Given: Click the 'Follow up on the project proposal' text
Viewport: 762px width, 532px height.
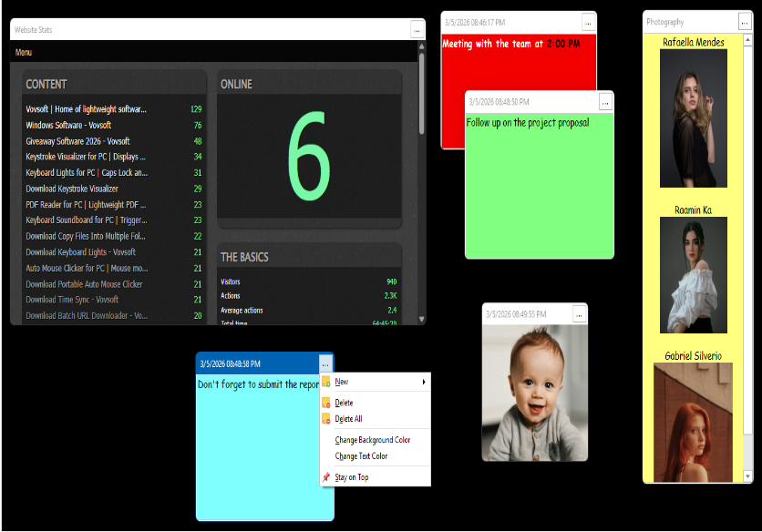Looking at the screenshot, I should (528, 123).
